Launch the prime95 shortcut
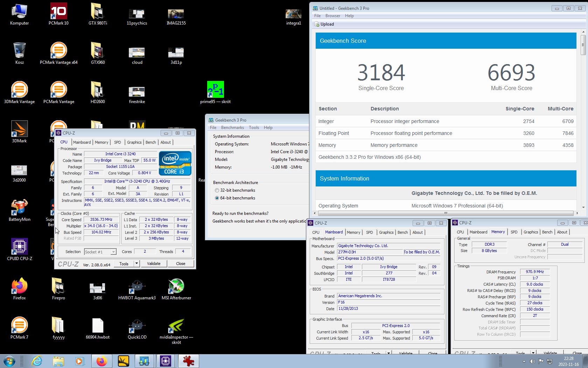 tap(215, 93)
